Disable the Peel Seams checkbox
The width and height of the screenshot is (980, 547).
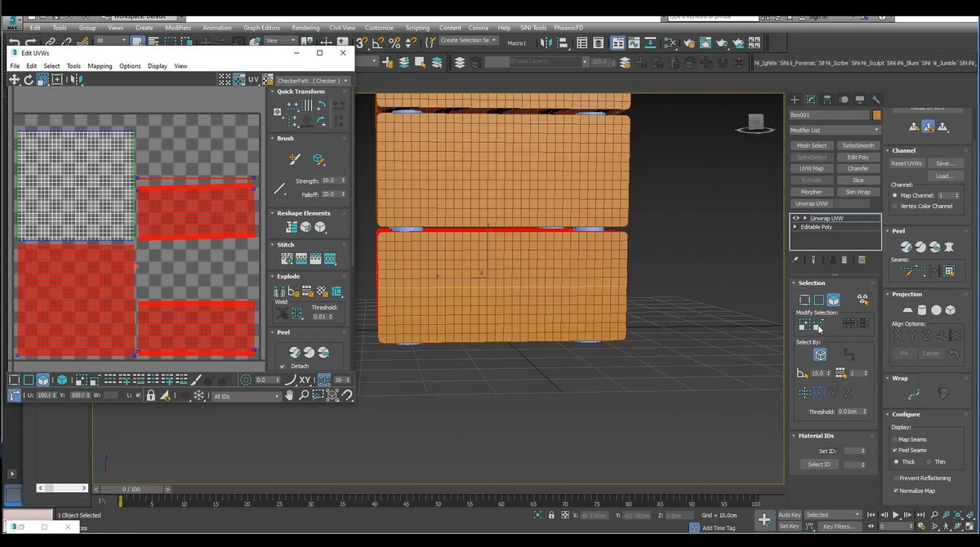896,450
